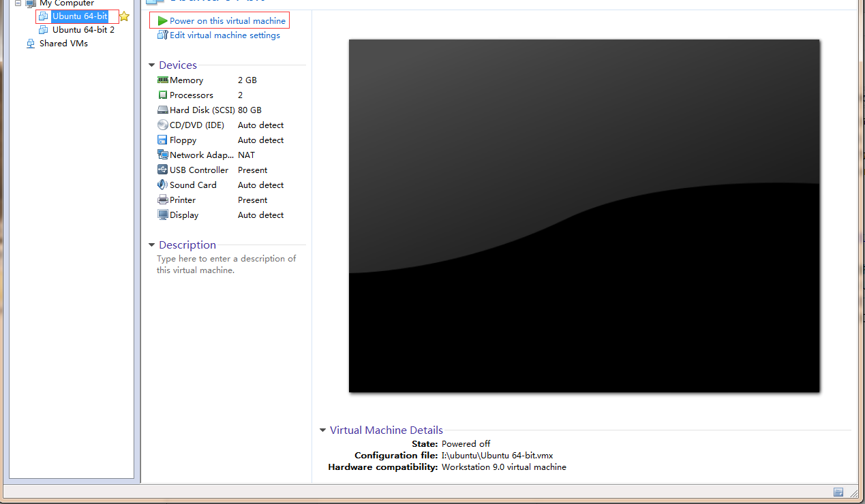The width and height of the screenshot is (865, 504).
Task: Select the Network Adapter icon
Action: coord(162,155)
